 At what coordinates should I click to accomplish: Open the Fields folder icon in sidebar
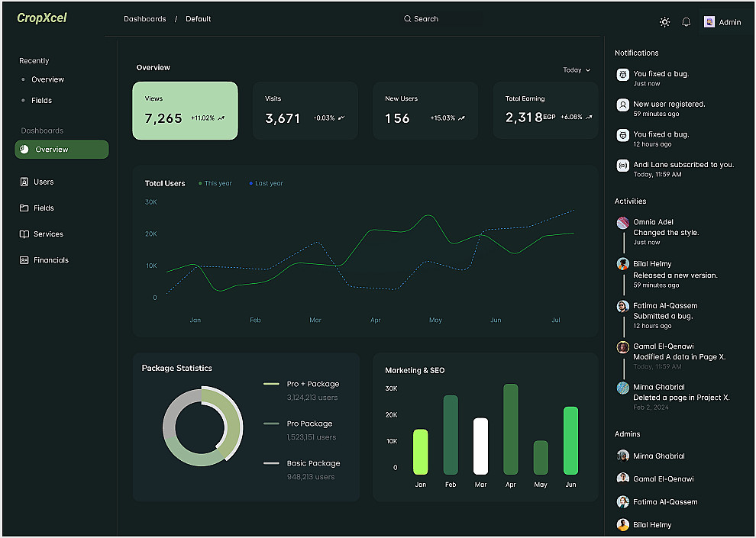(x=24, y=208)
